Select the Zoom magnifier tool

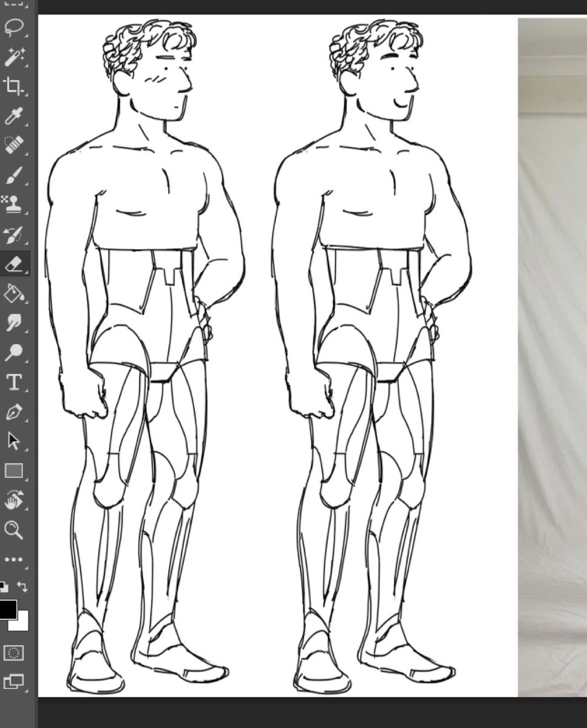(x=13, y=530)
